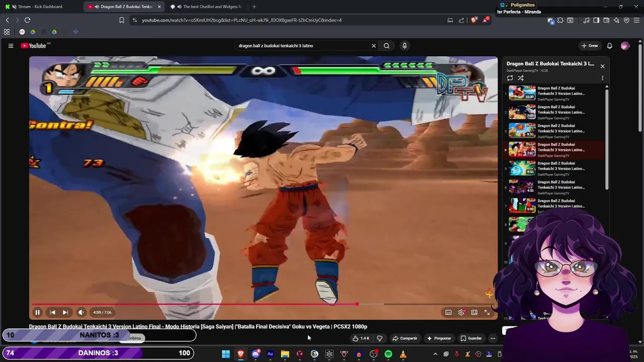Open Adobe Audition from taskbar
Image resolution: width=644 pixels, height=362 pixels.
(270, 354)
